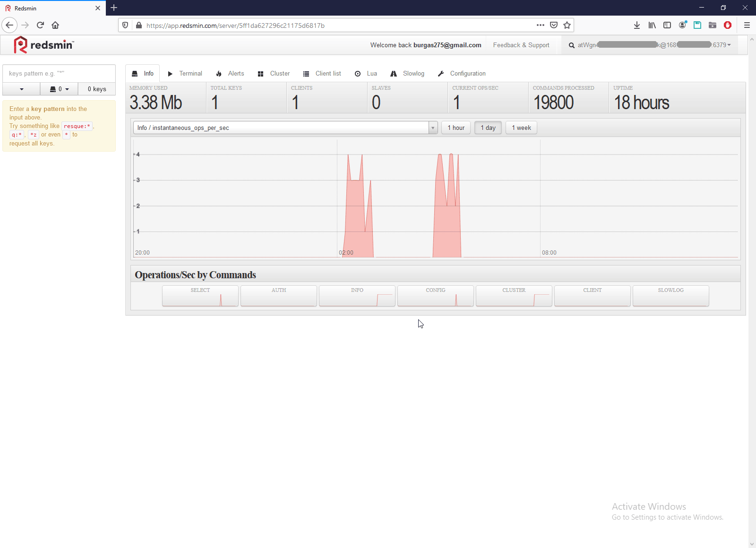Click the Commands Processed 19800 stat

point(569,98)
